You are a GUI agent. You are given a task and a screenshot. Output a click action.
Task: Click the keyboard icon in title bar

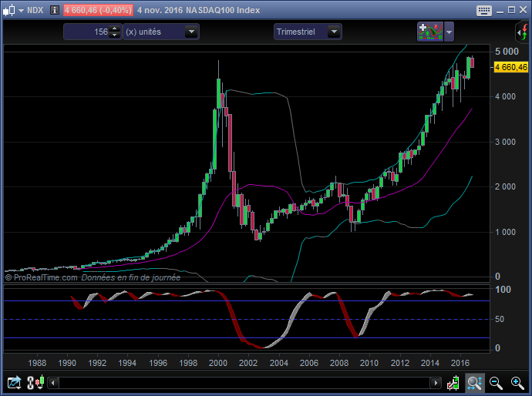[x=484, y=11]
